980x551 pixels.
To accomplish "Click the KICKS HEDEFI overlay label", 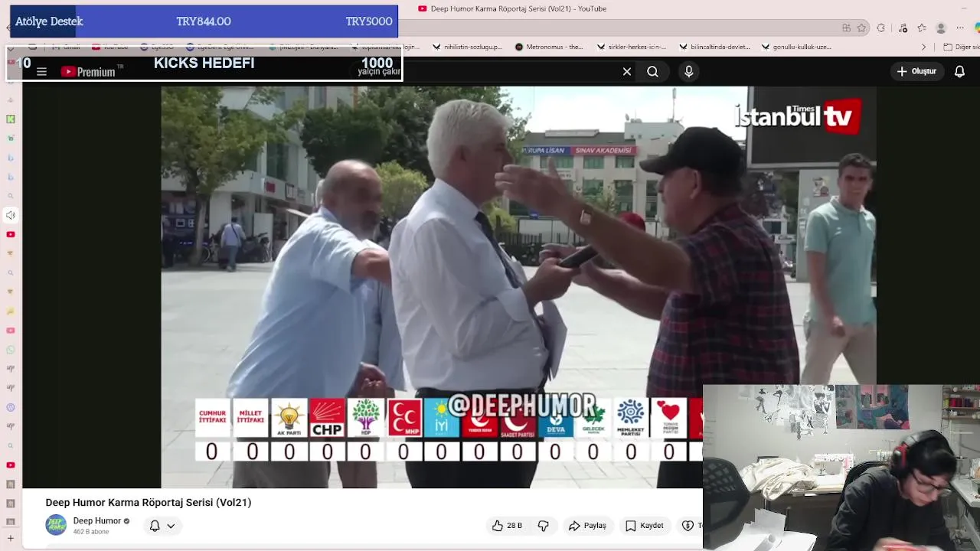I will coord(204,63).
